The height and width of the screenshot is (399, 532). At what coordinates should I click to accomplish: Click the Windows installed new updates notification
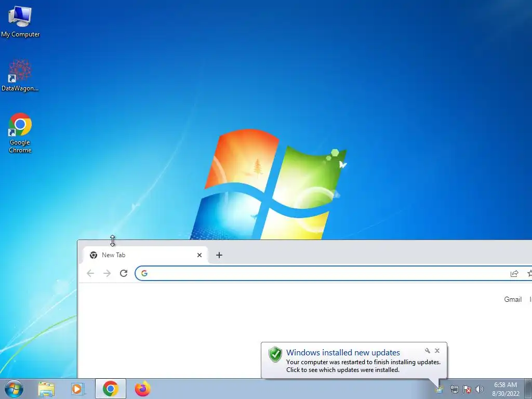(354, 361)
